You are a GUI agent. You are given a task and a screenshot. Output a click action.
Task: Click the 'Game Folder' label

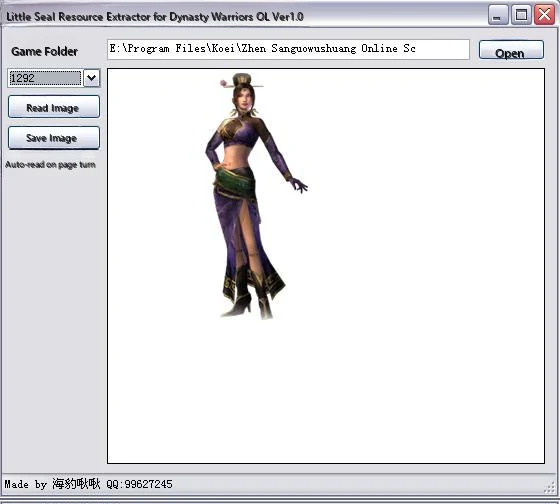tap(44, 51)
